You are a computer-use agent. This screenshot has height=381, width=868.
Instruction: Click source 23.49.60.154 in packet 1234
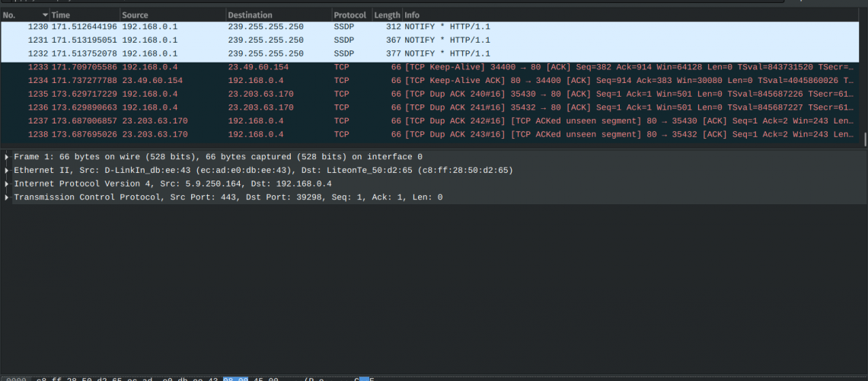pyautogui.click(x=152, y=80)
